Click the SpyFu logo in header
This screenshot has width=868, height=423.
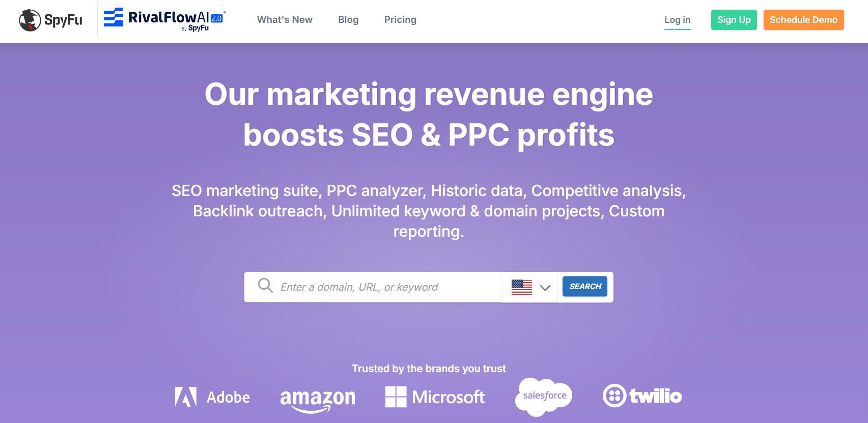point(50,20)
